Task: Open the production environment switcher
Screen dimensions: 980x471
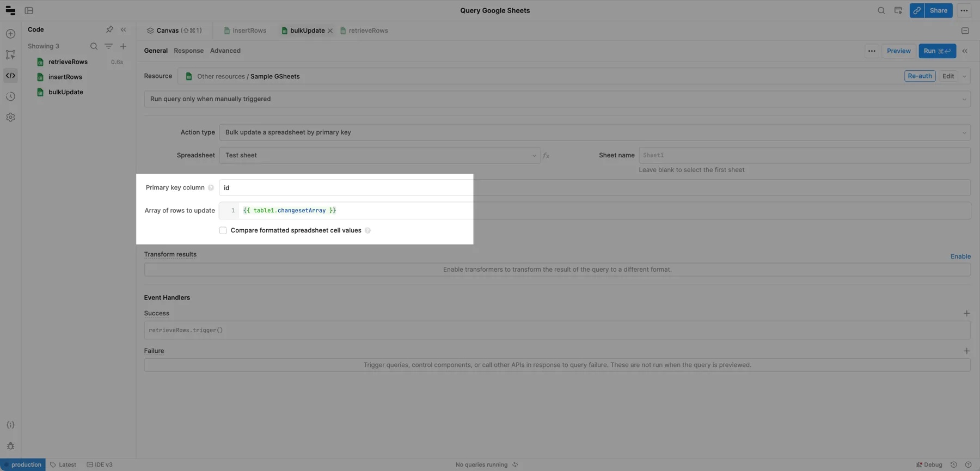Action: click(23, 464)
